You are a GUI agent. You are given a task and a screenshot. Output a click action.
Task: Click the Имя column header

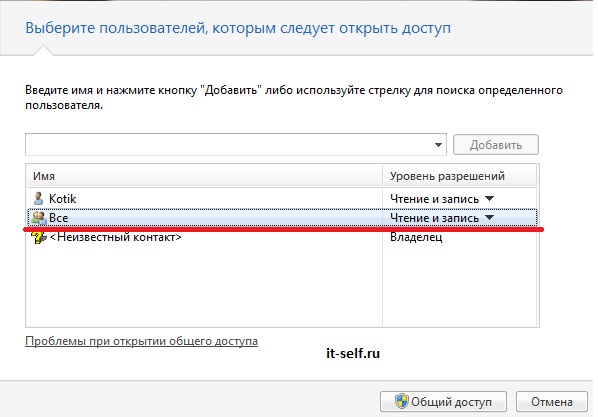click(x=204, y=176)
